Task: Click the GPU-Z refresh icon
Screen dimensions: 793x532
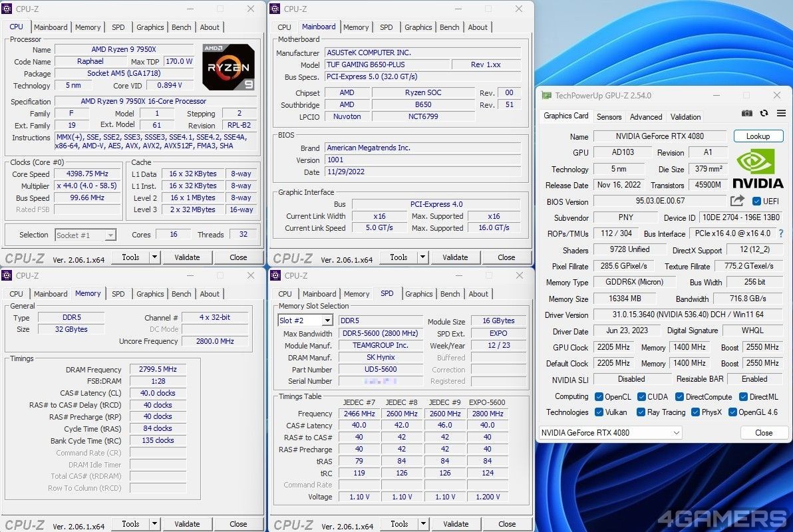Action: pyautogui.click(x=764, y=114)
